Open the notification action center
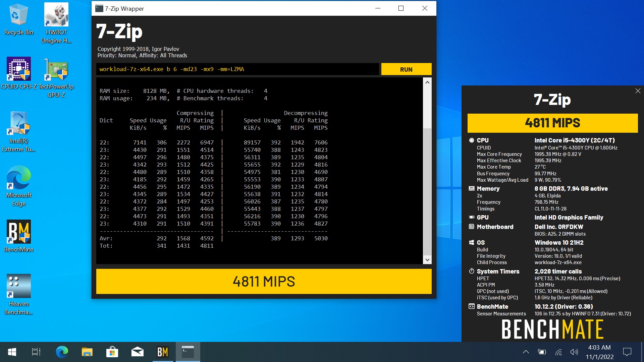644x362 pixels. click(627, 352)
